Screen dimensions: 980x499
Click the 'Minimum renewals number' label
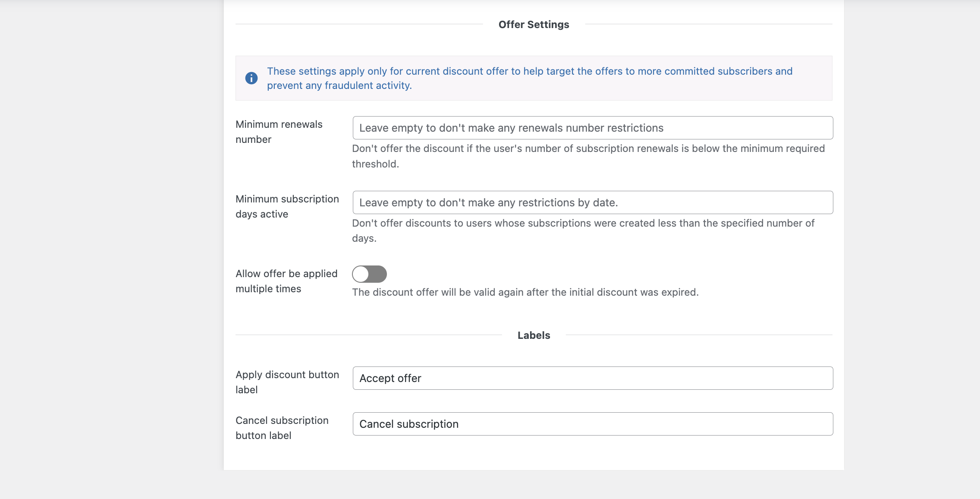click(x=279, y=132)
